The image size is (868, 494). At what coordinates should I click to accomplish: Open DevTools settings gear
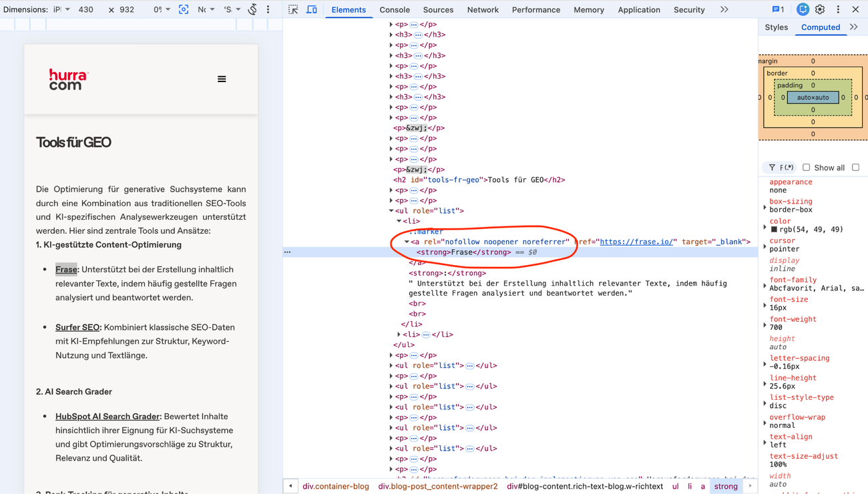pos(820,9)
